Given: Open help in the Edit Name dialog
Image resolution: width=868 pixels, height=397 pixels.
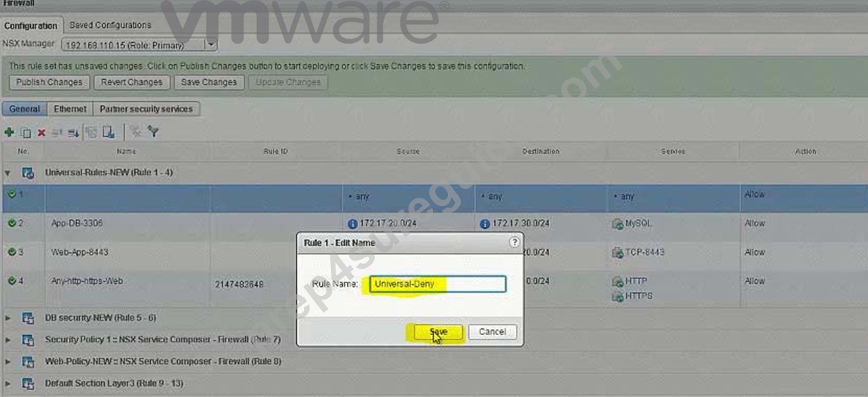Looking at the screenshot, I should point(514,242).
